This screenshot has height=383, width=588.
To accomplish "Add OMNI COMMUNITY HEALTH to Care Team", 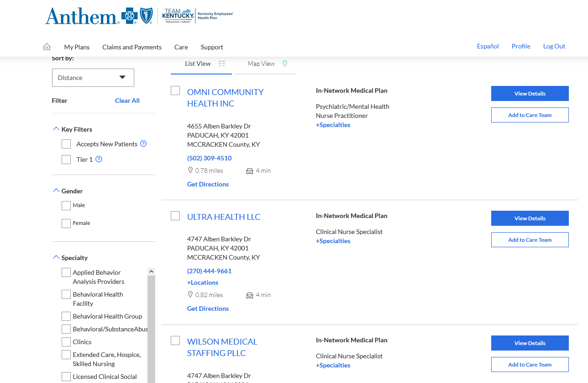I will point(530,115).
